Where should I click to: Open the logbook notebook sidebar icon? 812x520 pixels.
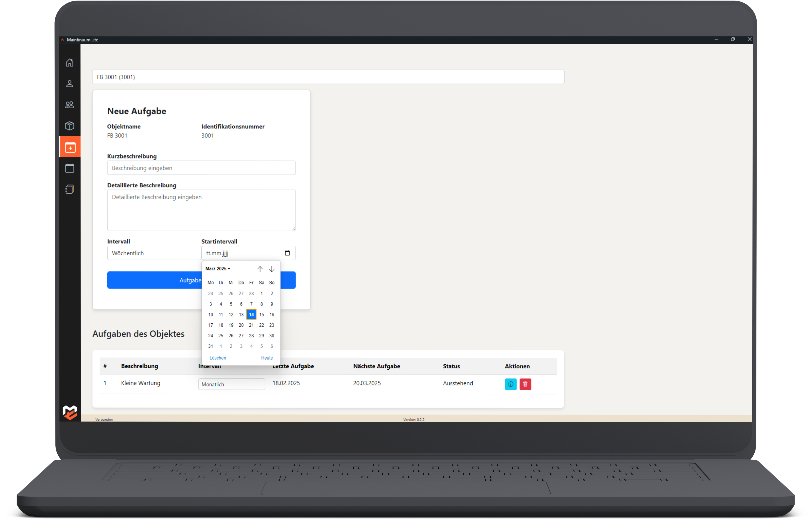coord(70,189)
